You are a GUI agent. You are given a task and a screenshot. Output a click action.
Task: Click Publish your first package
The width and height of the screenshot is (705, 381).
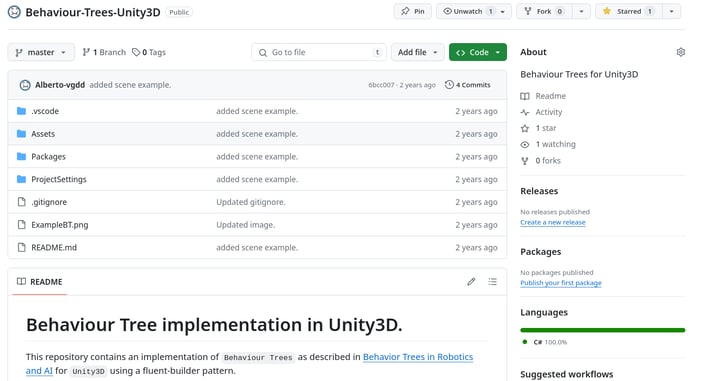[x=561, y=283]
